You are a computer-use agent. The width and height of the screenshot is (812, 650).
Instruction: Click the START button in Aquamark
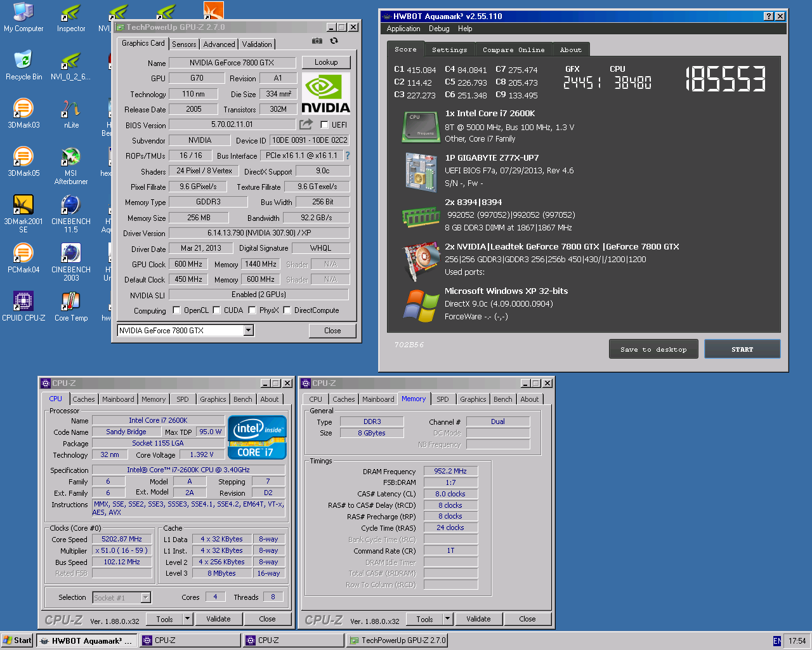click(742, 349)
